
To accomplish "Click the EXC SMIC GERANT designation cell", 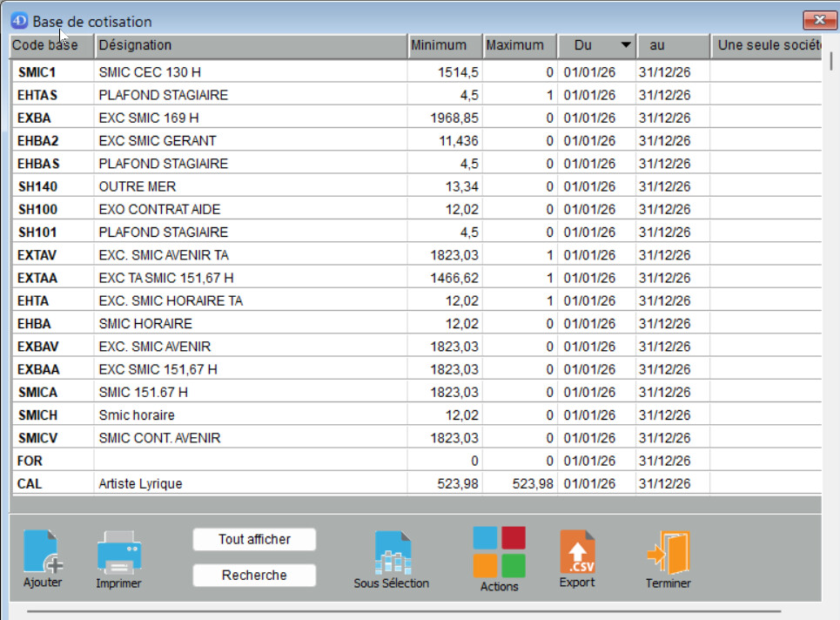I will coord(157,140).
